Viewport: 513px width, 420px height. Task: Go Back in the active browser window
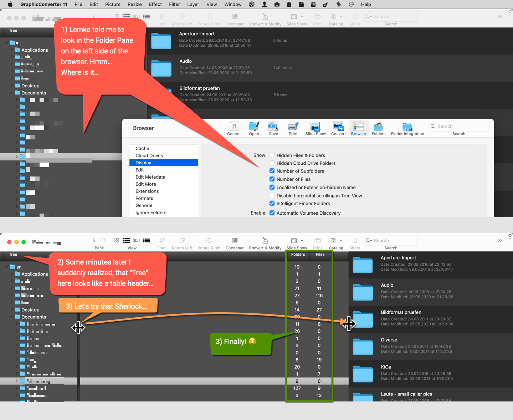point(94,241)
